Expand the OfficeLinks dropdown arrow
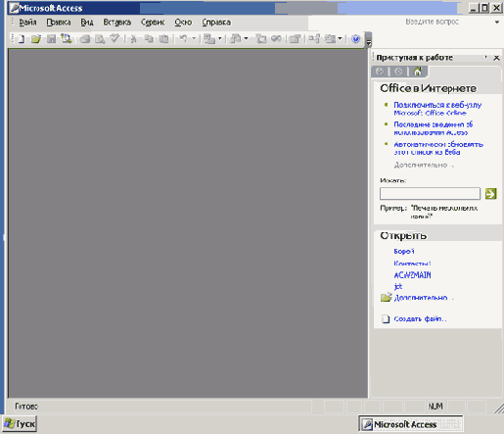This screenshot has height=434, width=504. click(220, 39)
